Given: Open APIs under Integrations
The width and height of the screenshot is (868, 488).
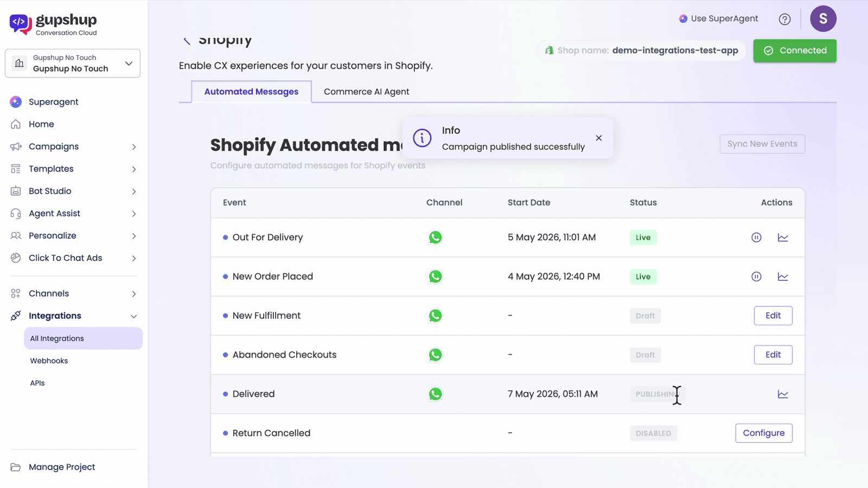Looking at the screenshot, I should (37, 383).
